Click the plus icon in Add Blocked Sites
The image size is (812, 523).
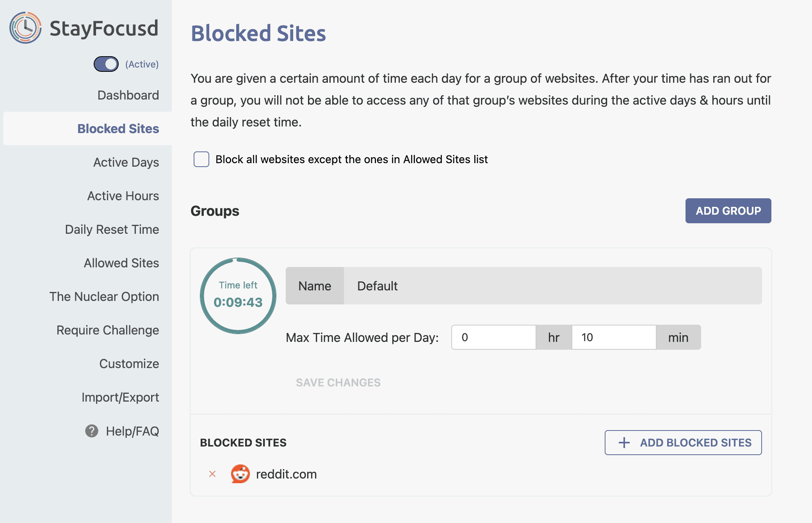(624, 443)
